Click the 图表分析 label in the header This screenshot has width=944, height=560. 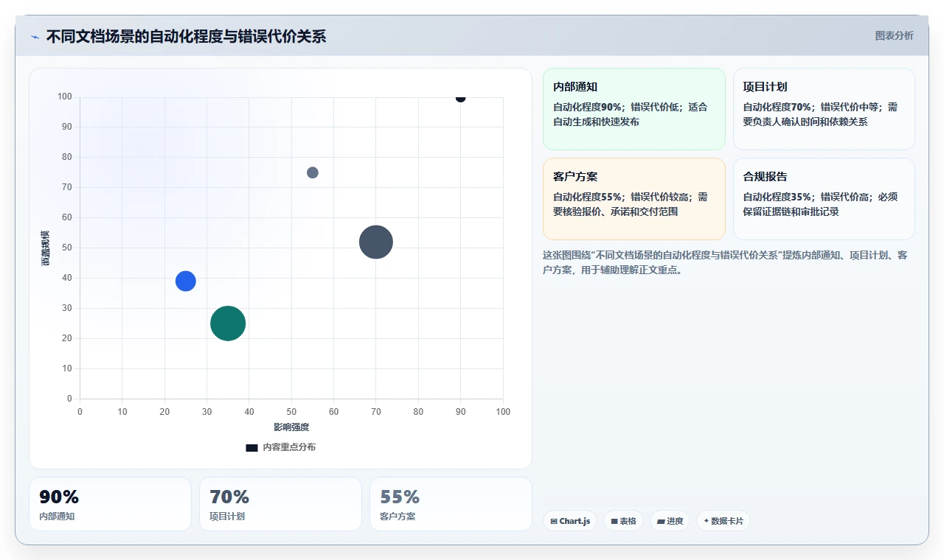tap(894, 35)
